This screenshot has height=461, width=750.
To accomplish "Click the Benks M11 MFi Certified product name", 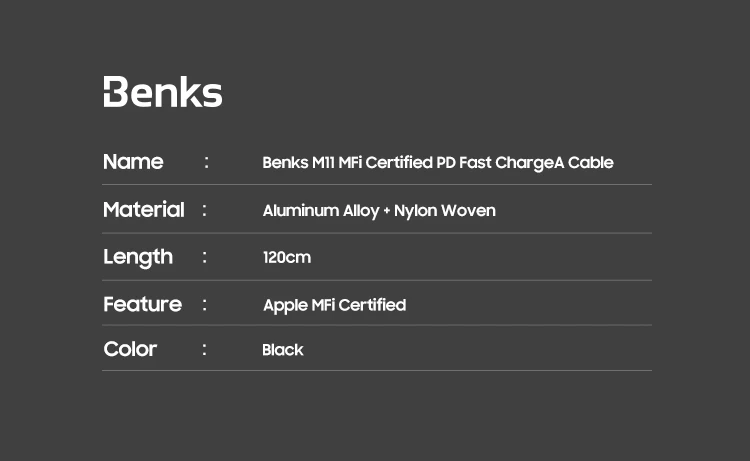I will click(438, 163).
